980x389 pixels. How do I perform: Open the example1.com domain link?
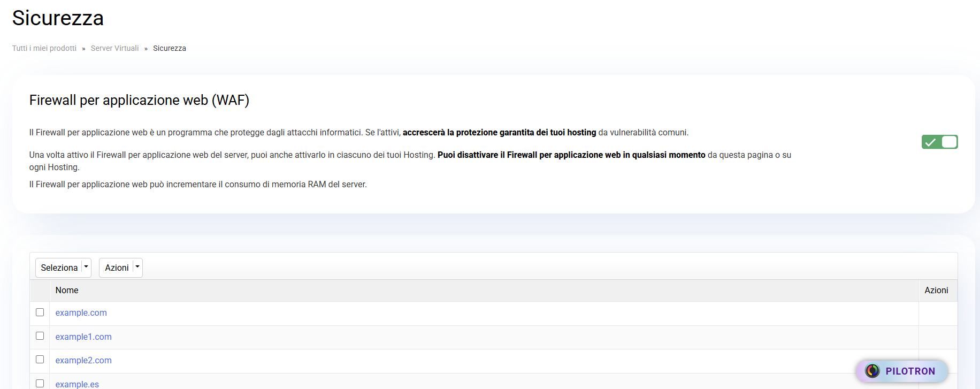click(83, 337)
